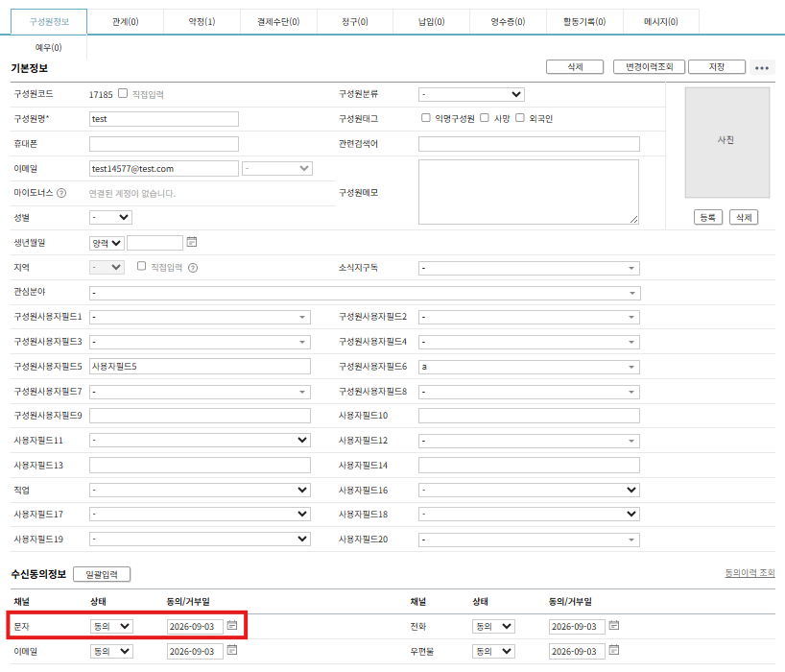This screenshot has height=672, width=785.
Task: Open the 우편물 consent status dropdown
Action: [493, 652]
